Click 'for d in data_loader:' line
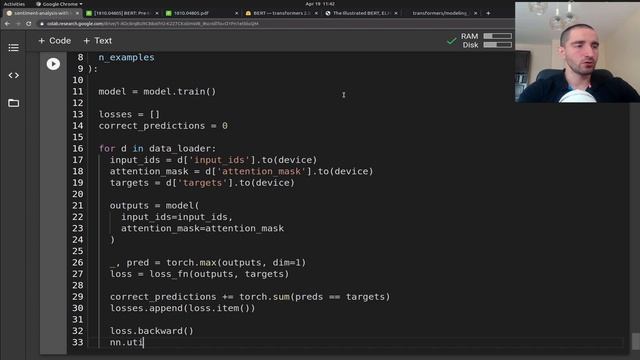The width and height of the screenshot is (640, 360). (x=157, y=149)
